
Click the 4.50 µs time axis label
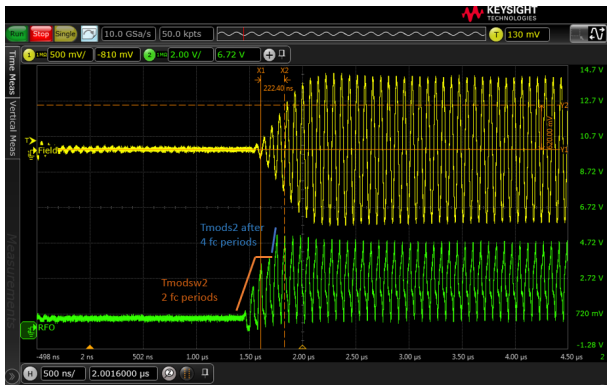point(571,357)
